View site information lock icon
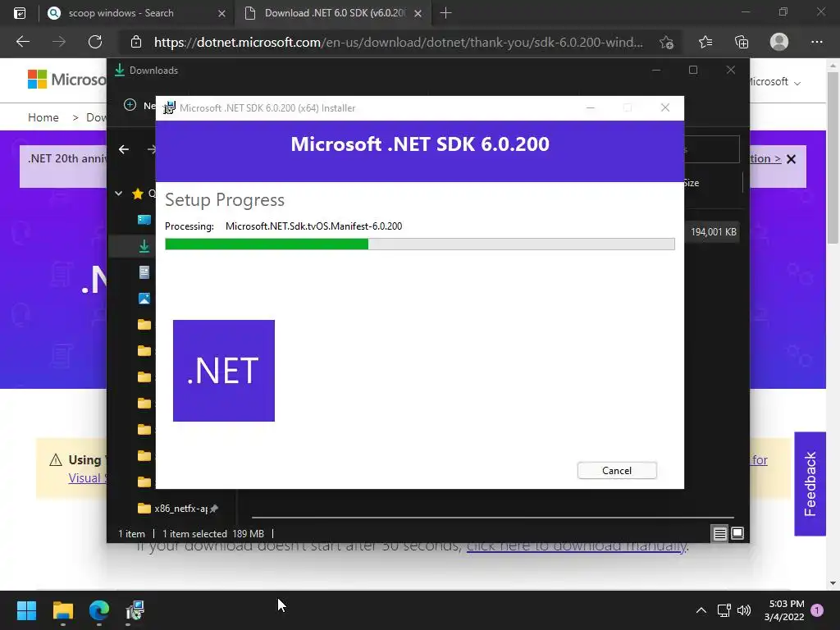840x630 pixels. point(136,42)
